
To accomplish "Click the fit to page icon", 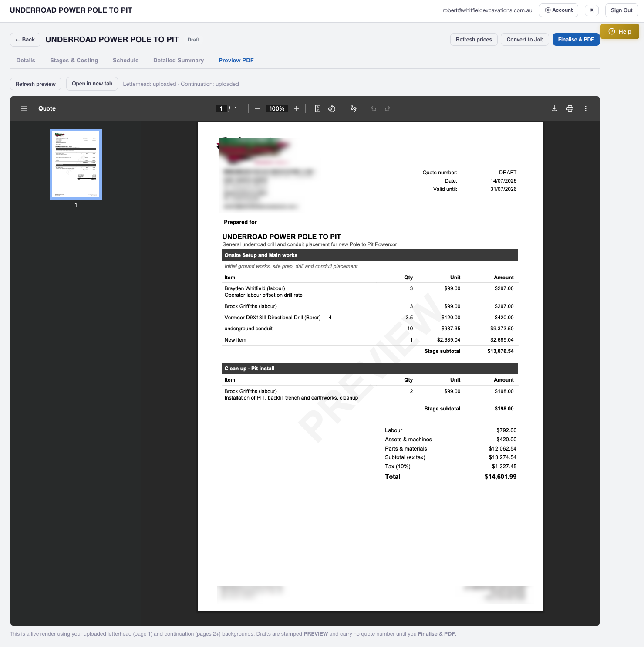I will (x=318, y=108).
